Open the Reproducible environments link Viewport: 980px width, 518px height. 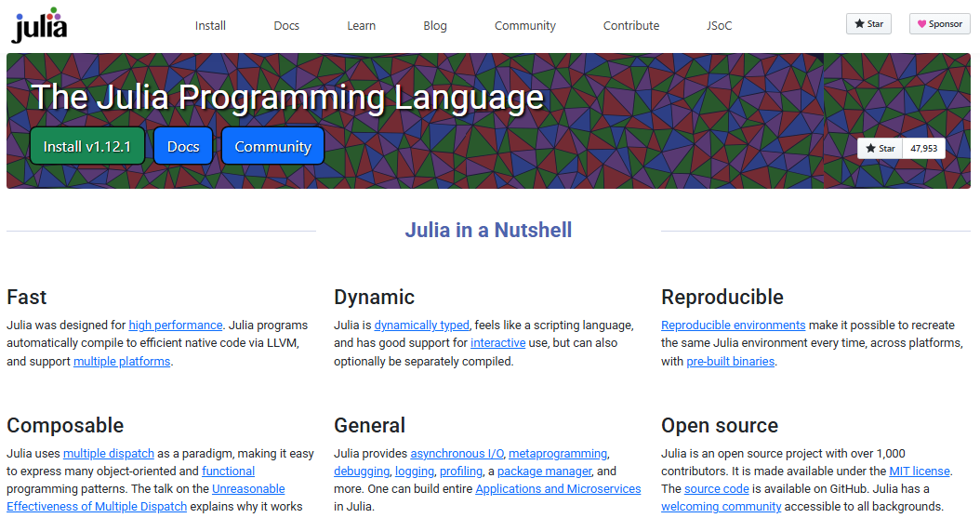[x=733, y=325]
